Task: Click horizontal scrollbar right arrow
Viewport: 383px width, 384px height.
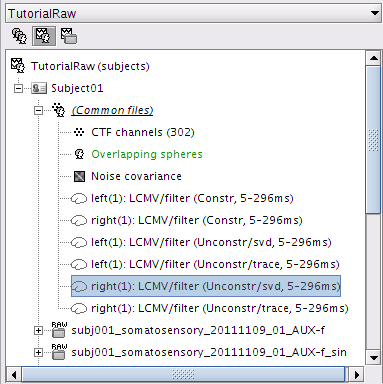Action: tap(356, 375)
